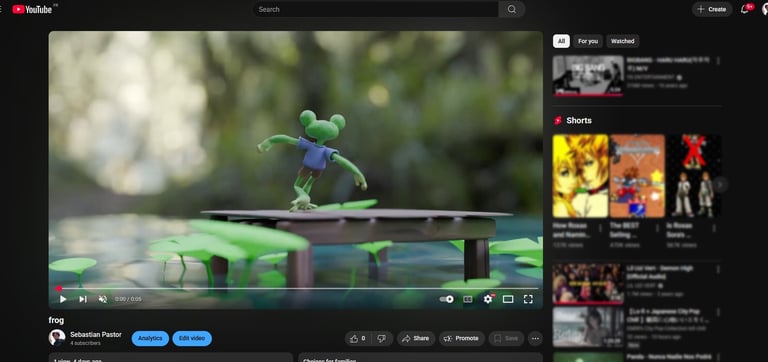
Task: Open the Sebastian Pastor channel name link
Action: tap(96, 334)
